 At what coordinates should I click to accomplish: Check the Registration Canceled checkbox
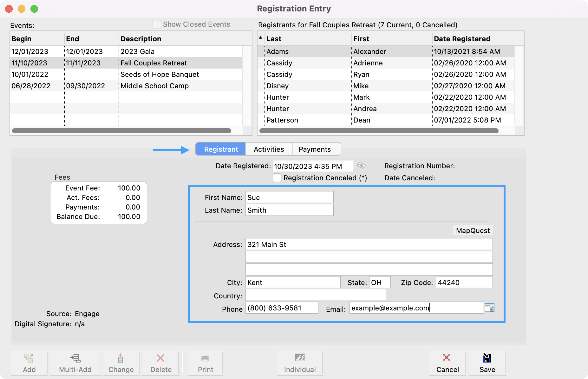[x=277, y=178]
